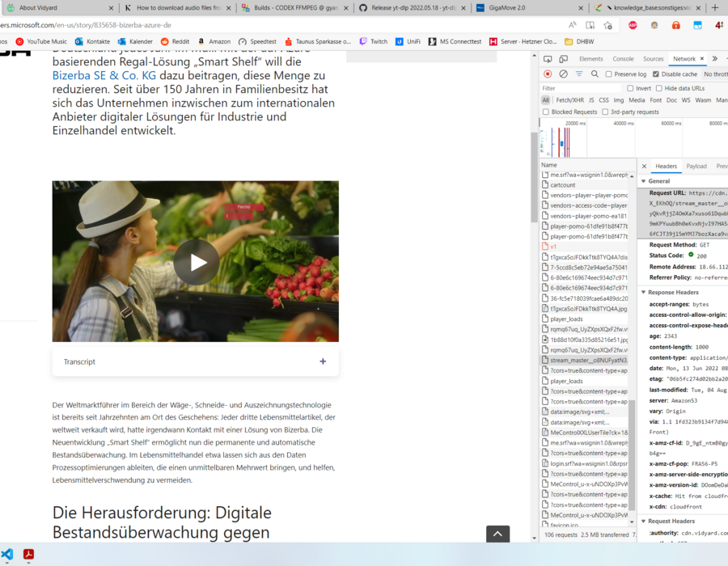Open the Payload details tab

[696, 166]
